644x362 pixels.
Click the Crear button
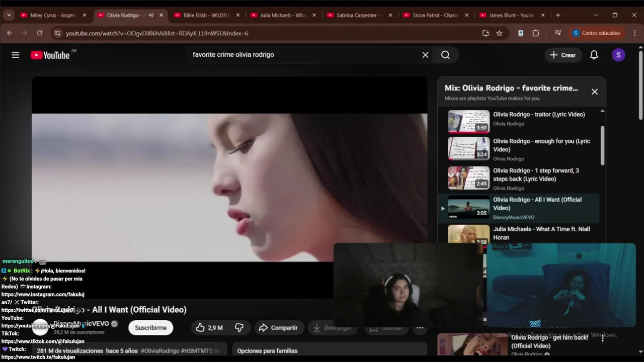point(563,55)
